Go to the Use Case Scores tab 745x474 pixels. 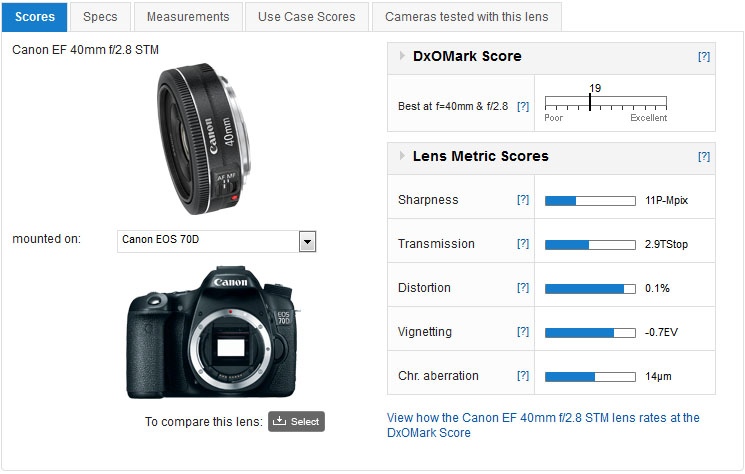(x=306, y=17)
